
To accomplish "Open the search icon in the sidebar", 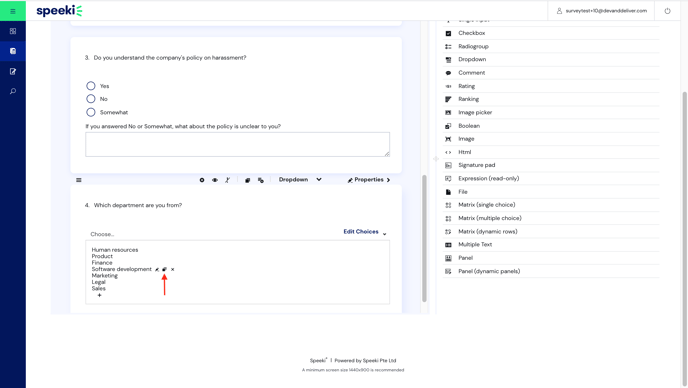I will pyautogui.click(x=13, y=91).
